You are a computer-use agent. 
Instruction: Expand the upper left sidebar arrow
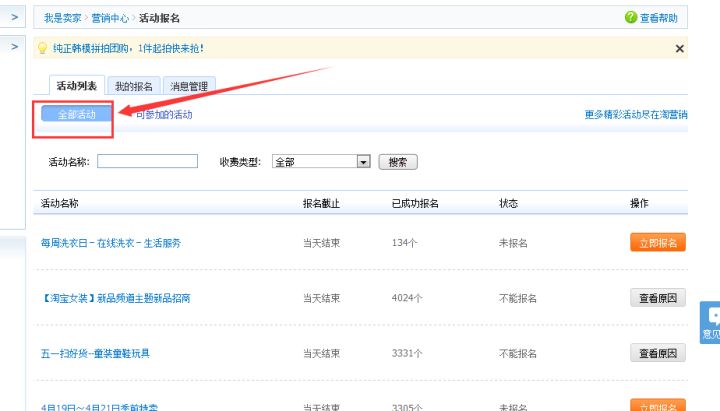click(x=14, y=17)
